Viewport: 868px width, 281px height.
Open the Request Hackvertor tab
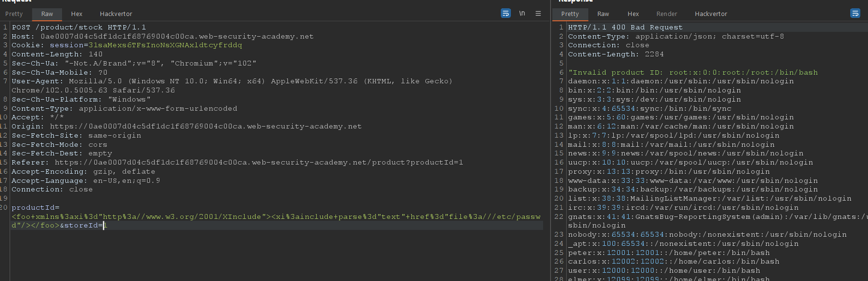(116, 14)
